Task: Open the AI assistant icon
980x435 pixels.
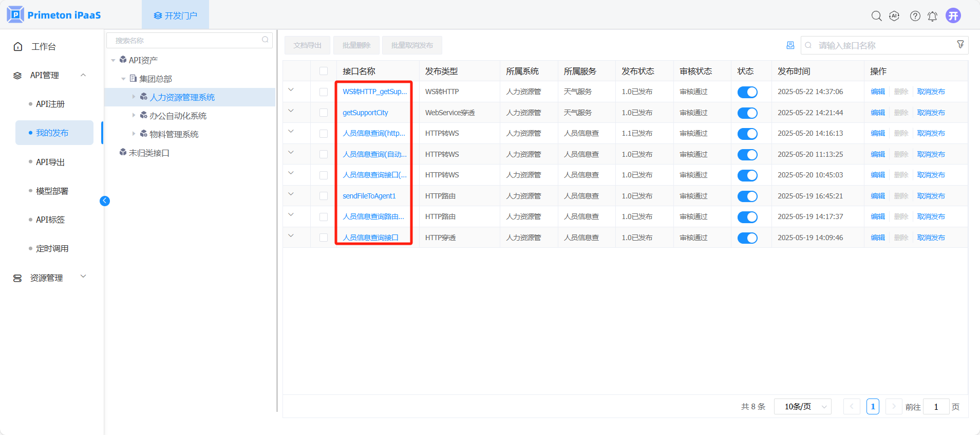Action: (x=894, y=16)
